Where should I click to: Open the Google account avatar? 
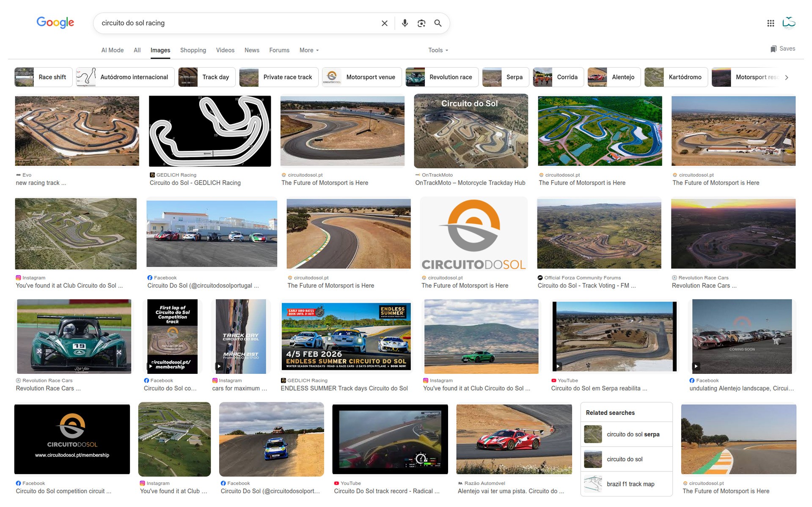(789, 23)
